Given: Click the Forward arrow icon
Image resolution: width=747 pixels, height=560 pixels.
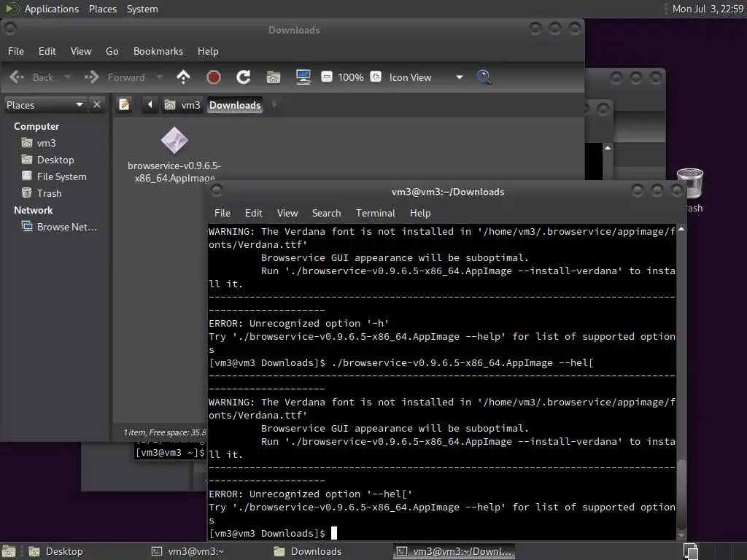Looking at the screenshot, I should [x=91, y=77].
